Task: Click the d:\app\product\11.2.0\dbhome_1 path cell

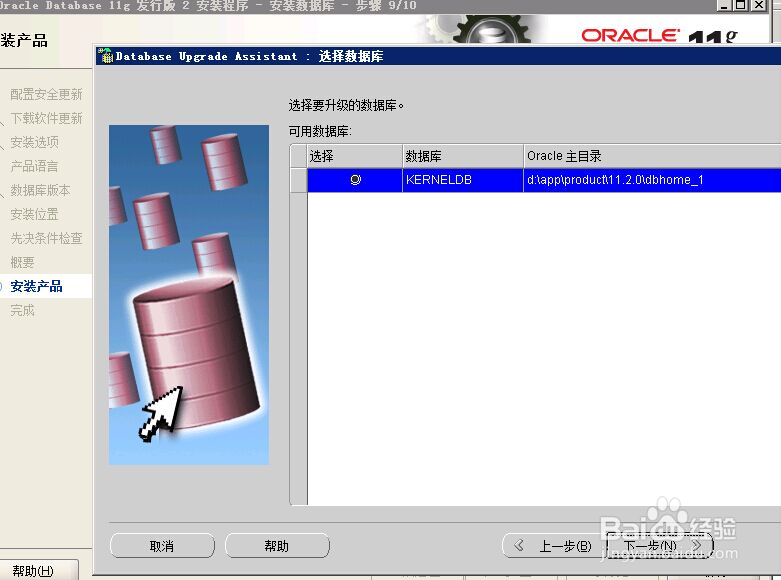Action: (652, 180)
